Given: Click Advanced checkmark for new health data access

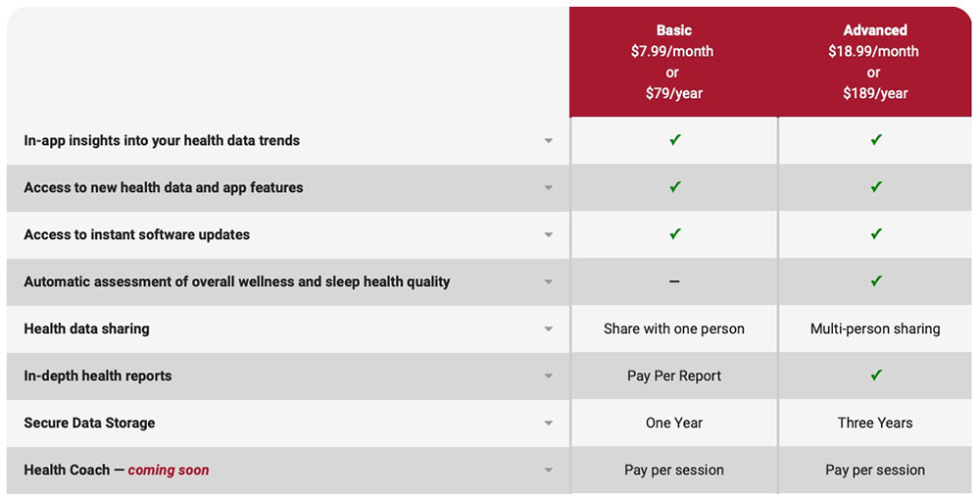Looking at the screenshot, I should coord(876,187).
